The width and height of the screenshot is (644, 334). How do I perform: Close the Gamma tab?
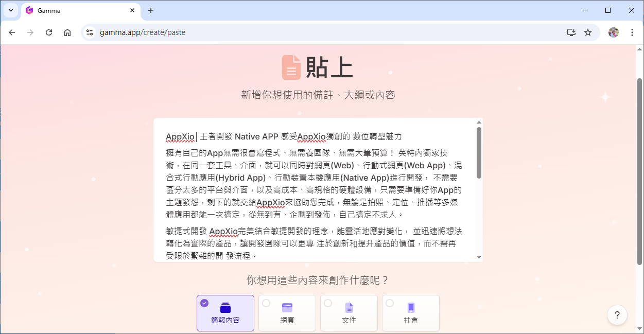tap(132, 10)
